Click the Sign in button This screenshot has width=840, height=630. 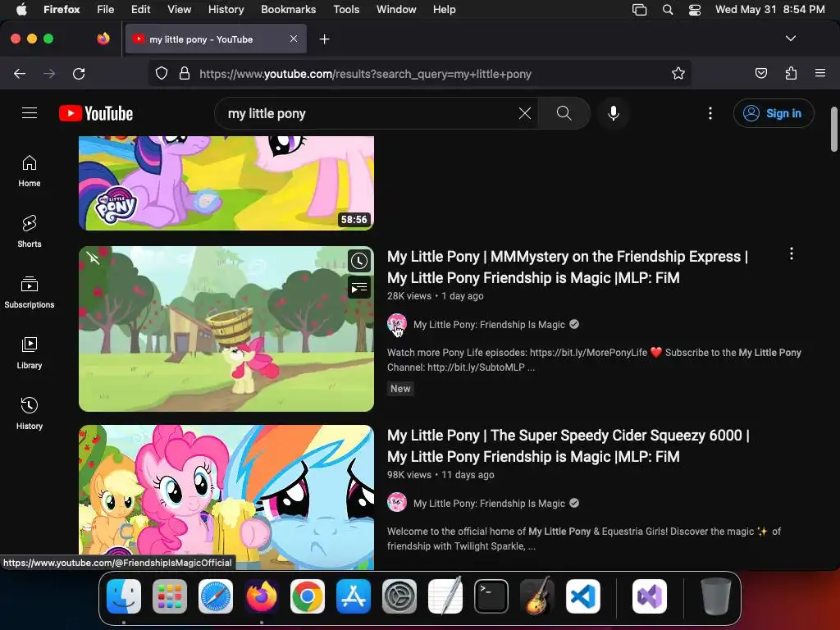pyautogui.click(x=774, y=113)
